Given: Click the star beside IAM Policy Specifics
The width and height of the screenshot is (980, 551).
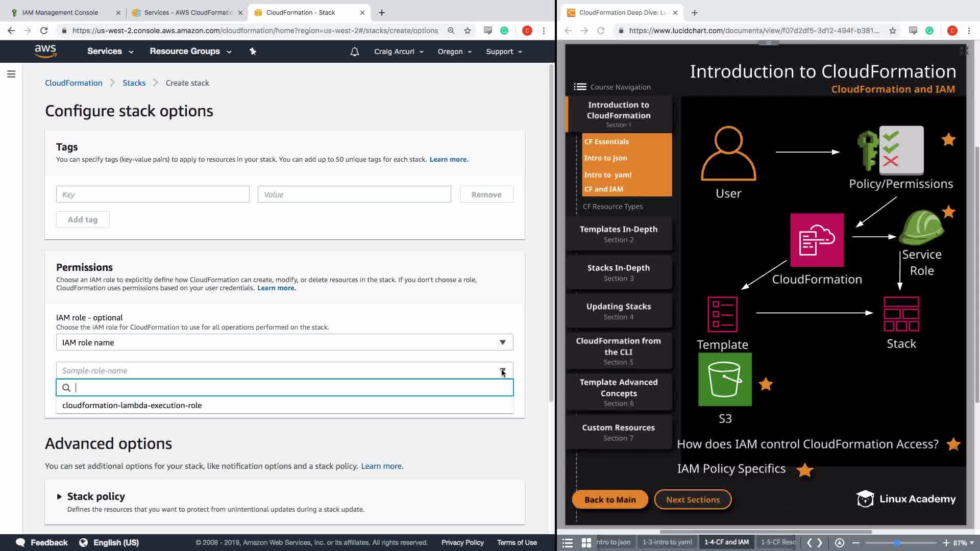Looking at the screenshot, I should [805, 469].
